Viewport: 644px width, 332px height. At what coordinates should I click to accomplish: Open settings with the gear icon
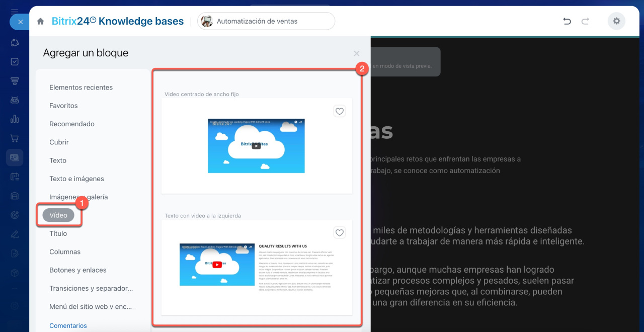616,21
